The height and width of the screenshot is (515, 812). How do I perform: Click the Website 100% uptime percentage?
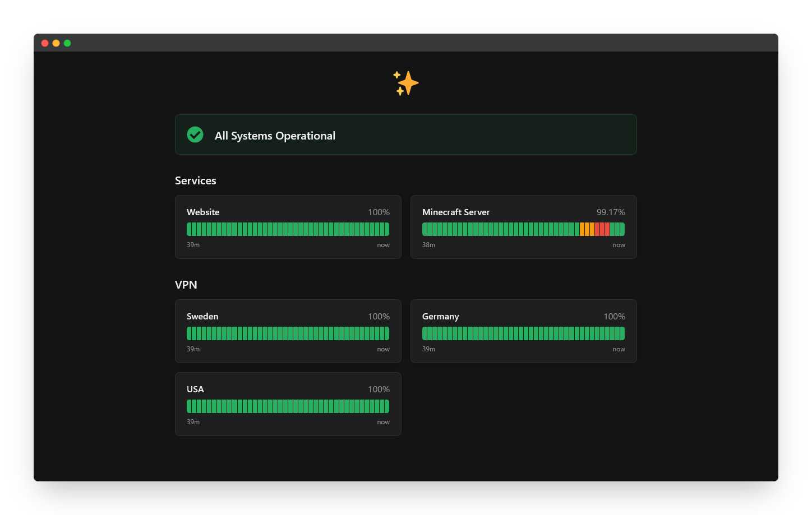[x=379, y=212]
